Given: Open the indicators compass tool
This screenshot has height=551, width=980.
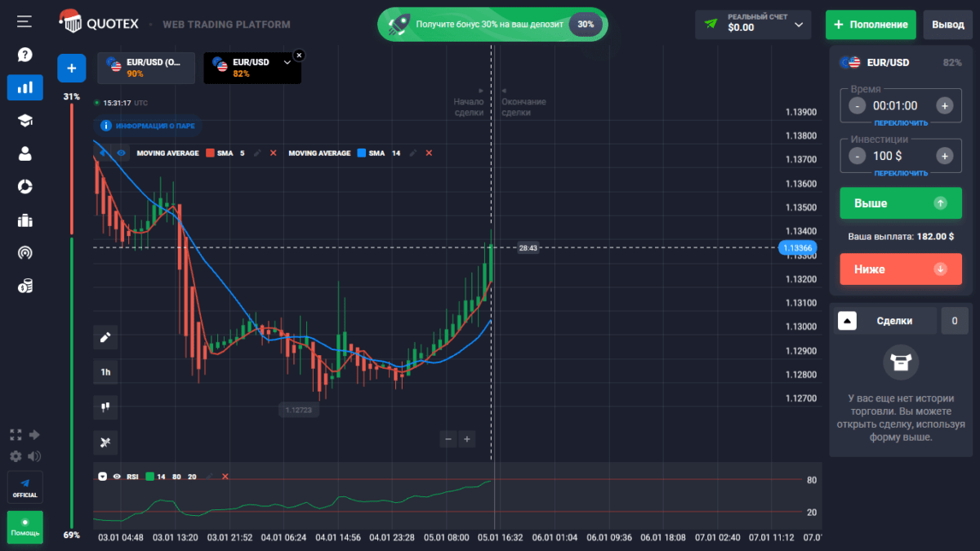Looking at the screenshot, I should [x=105, y=442].
